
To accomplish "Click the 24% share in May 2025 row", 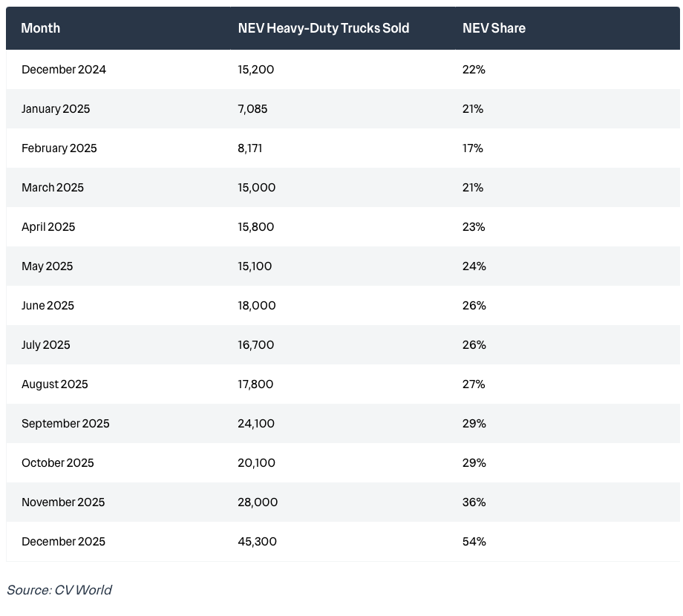I will (x=474, y=266).
